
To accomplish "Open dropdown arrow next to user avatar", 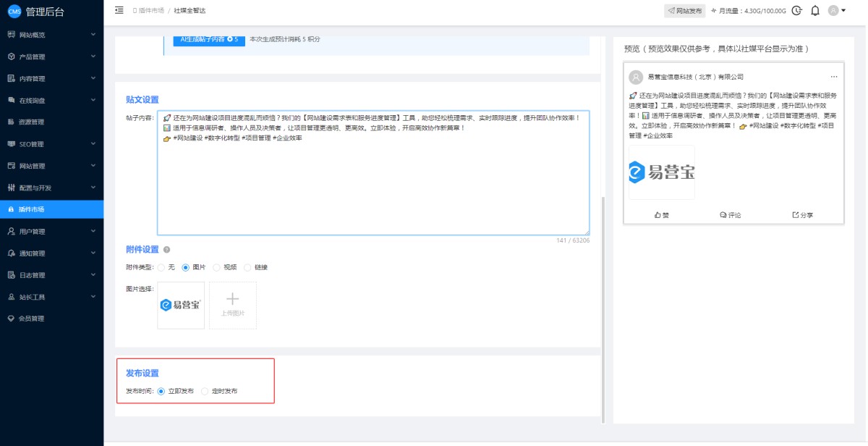I will pos(843,11).
